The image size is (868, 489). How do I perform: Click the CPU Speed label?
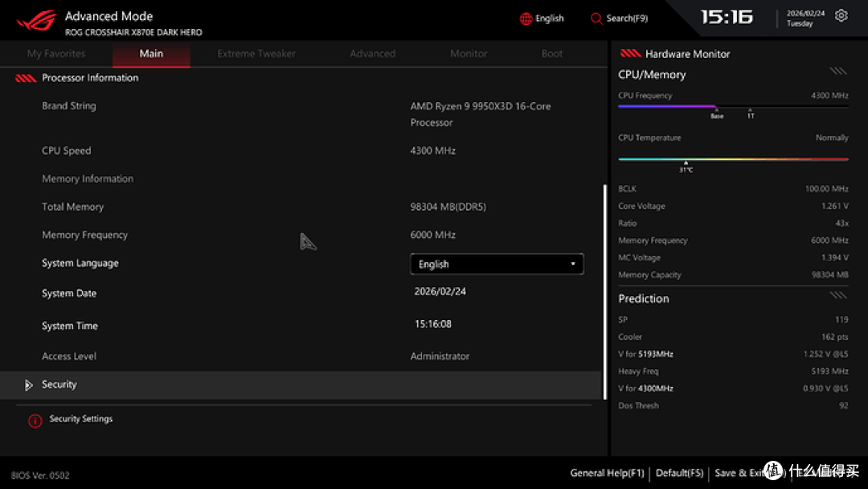point(67,150)
